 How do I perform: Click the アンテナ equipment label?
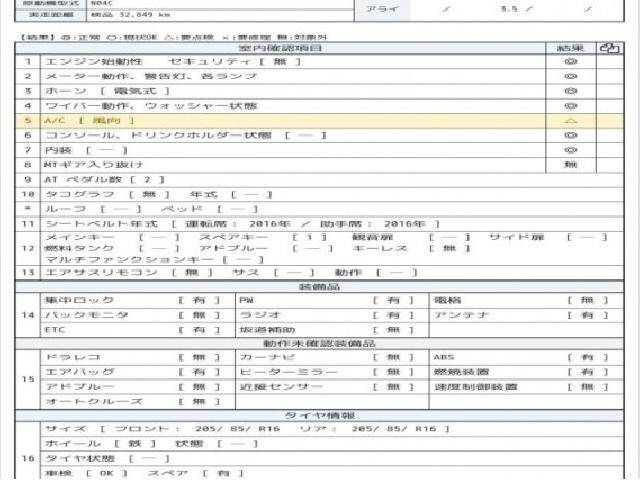click(461, 316)
